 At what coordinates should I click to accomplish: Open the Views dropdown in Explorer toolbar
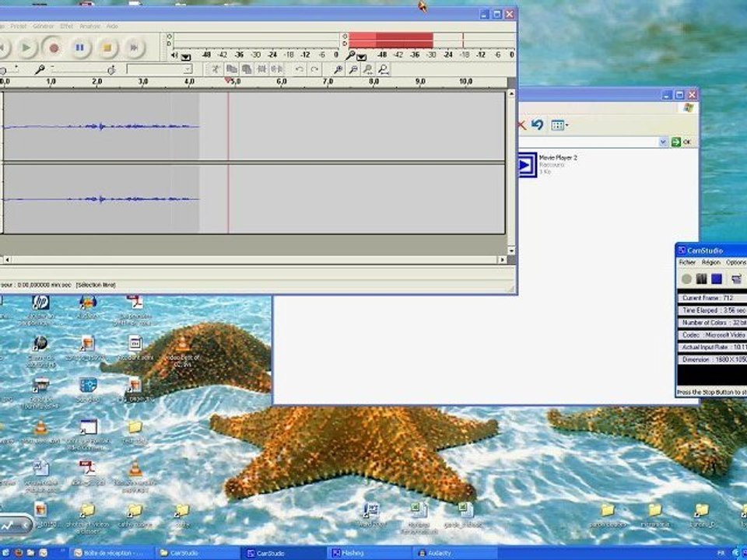[559, 125]
